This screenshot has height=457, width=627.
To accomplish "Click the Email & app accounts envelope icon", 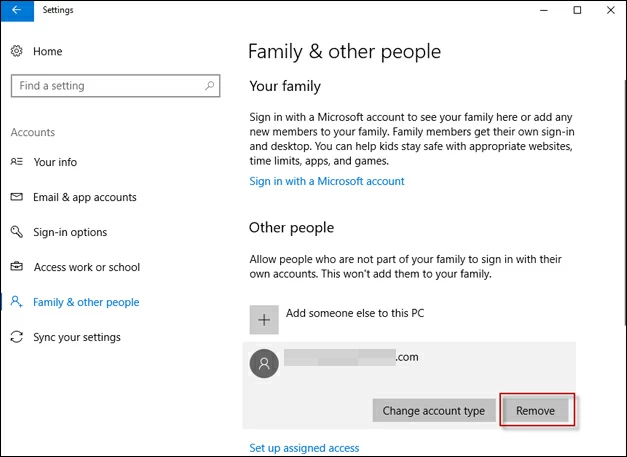I will [x=16, y=197].
